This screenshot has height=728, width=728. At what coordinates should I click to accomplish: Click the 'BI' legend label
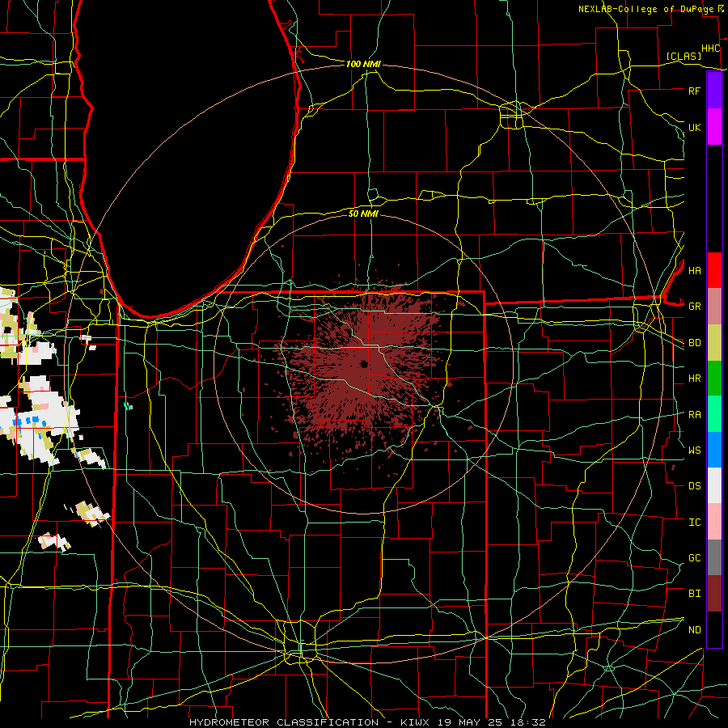(x=694, y=594)
